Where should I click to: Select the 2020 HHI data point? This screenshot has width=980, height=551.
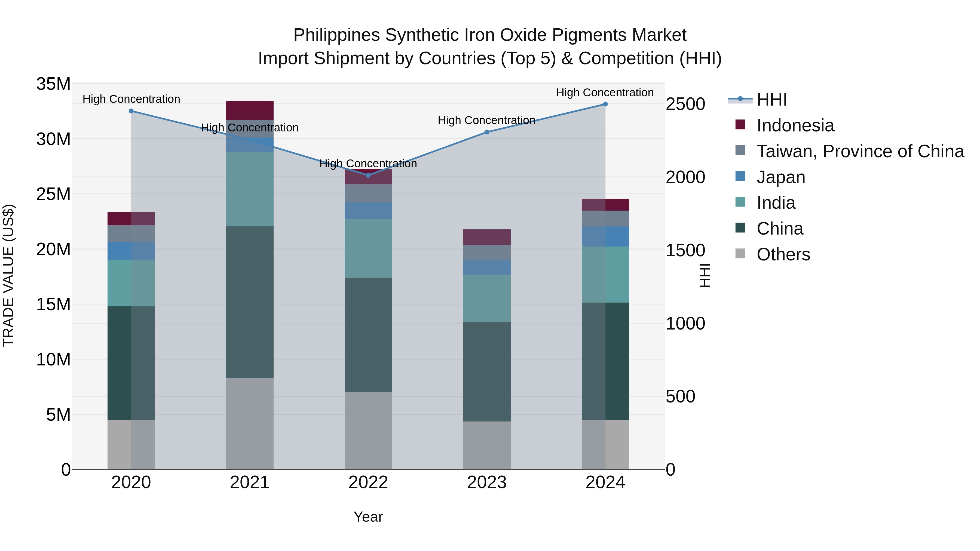(x=131, y=111)
